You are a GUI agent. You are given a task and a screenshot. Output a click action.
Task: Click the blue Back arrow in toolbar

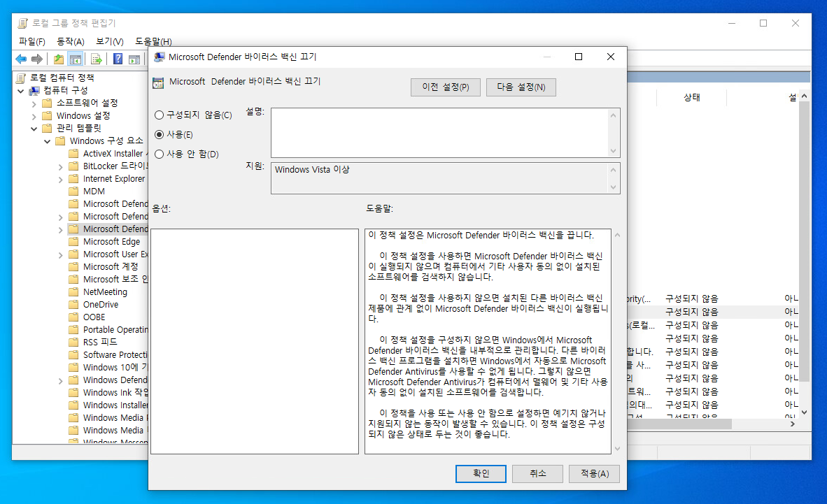click(21, 59)
